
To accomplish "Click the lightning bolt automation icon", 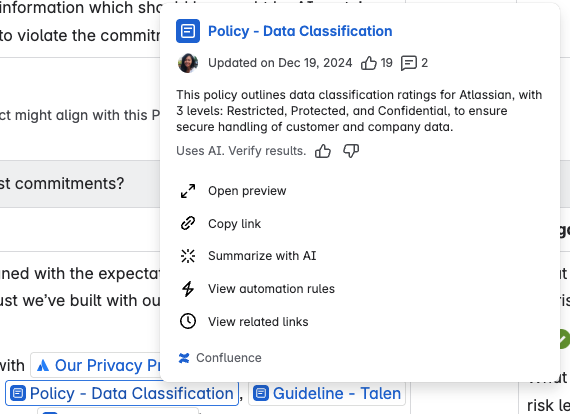I will (x=188, y=289).
